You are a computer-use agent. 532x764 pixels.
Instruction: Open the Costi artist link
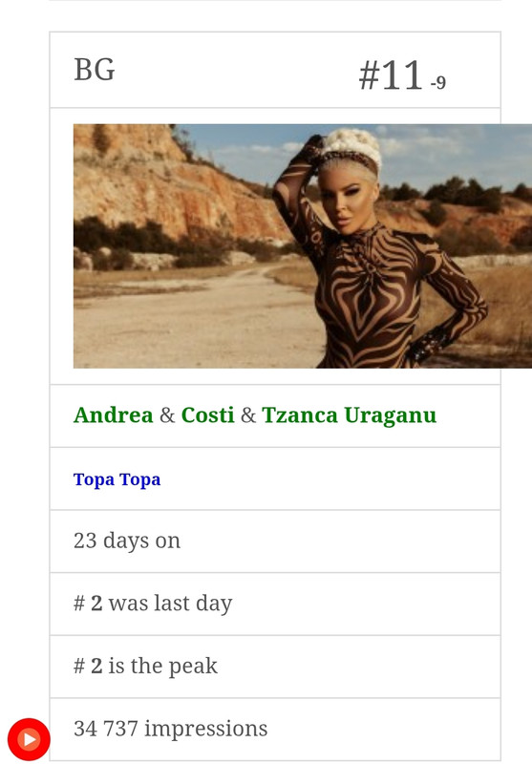pos(207,415)
